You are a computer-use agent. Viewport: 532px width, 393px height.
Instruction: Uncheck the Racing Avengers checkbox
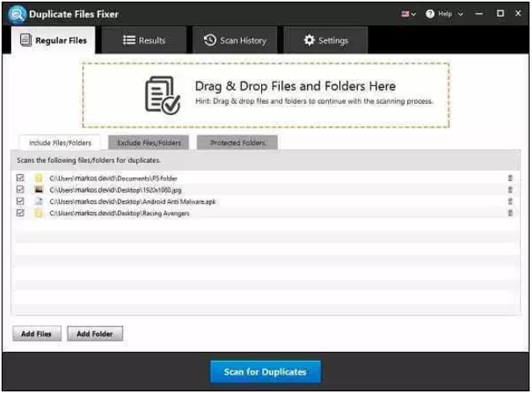20,213
